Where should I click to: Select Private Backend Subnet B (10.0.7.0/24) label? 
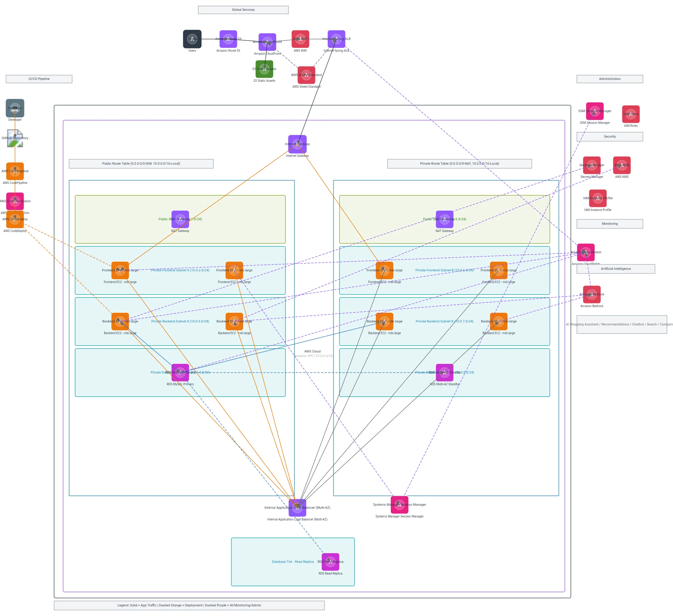[444, 321]
